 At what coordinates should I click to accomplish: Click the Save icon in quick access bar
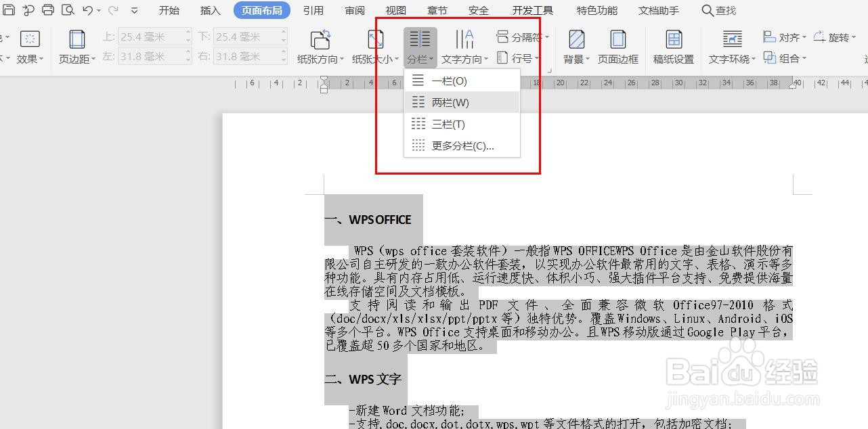(8, 10)
